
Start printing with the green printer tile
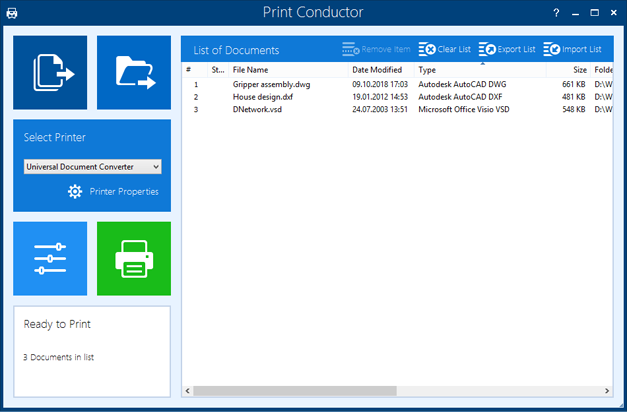point(134,259)
